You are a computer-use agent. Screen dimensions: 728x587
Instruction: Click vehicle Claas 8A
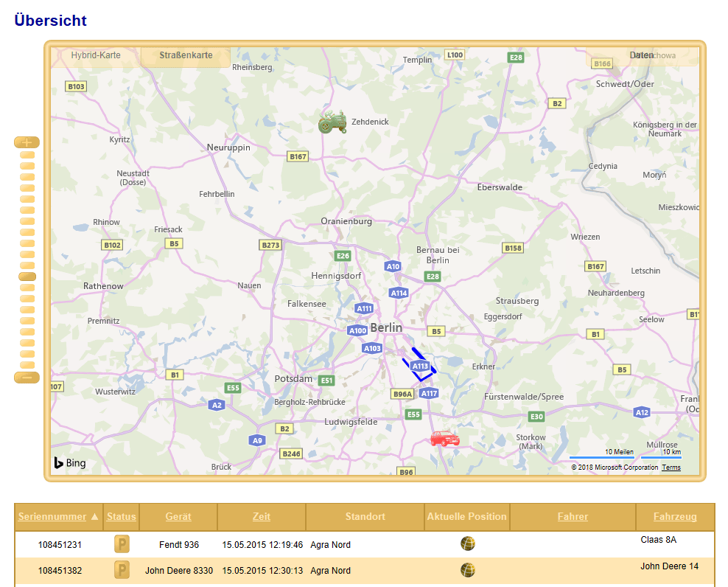tap(658, 540)
